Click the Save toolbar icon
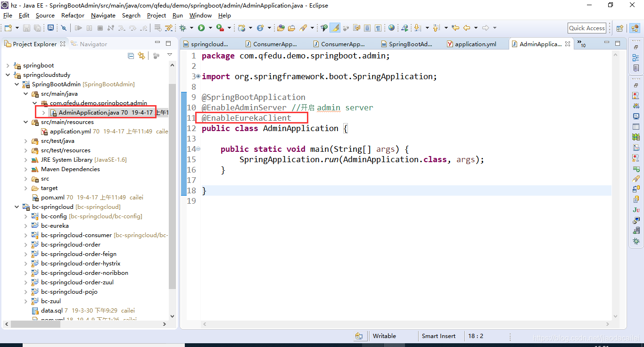 coord(26,28)
